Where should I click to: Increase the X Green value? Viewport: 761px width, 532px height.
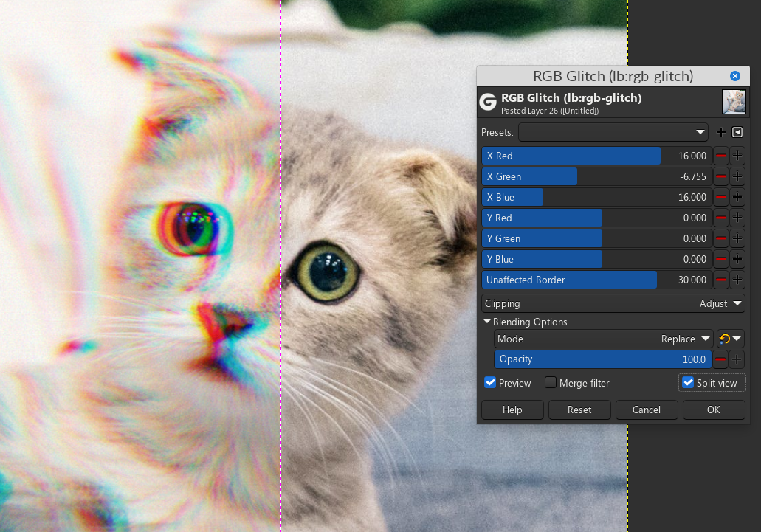[737, 176]
